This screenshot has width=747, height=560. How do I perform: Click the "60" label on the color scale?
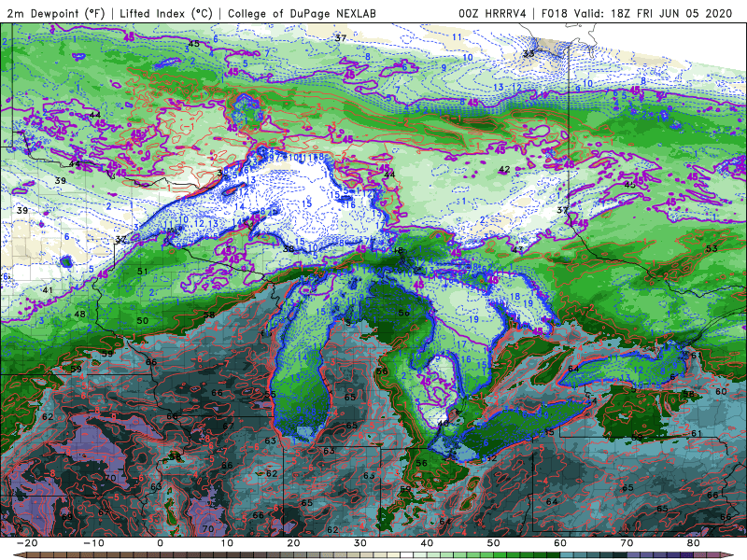coord(560,543)
